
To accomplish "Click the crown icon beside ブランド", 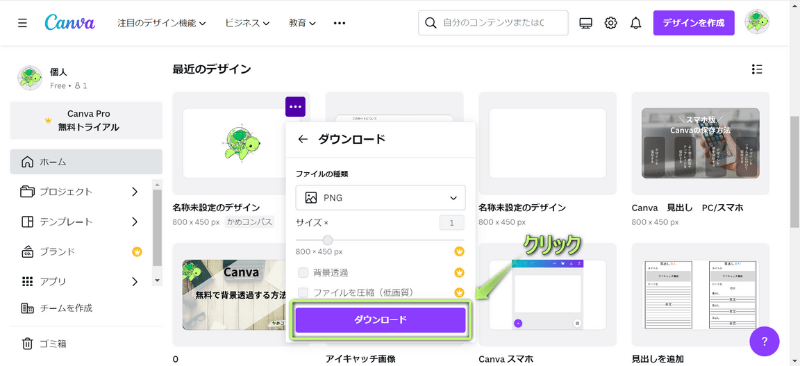I will click(x=137, y=252).
